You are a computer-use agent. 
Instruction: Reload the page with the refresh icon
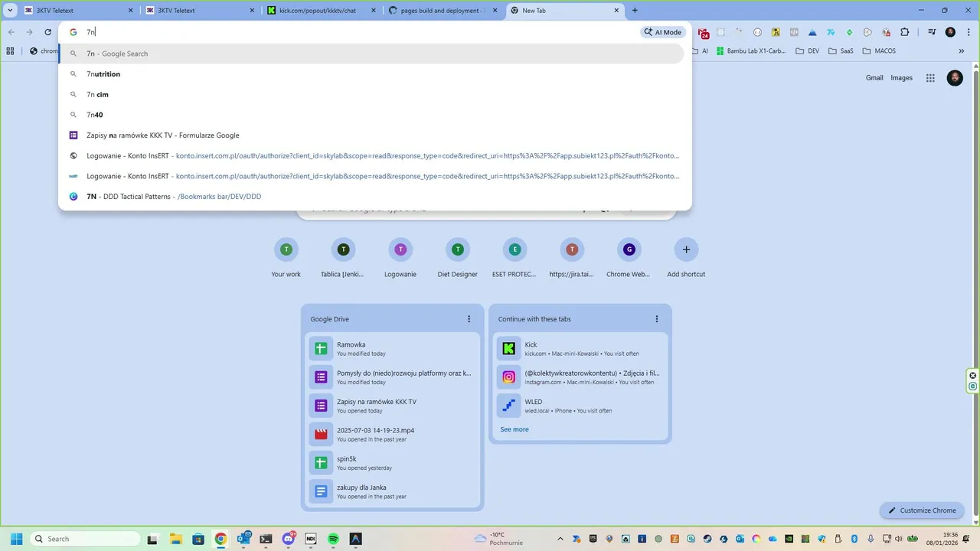click(x=47, y=32)
